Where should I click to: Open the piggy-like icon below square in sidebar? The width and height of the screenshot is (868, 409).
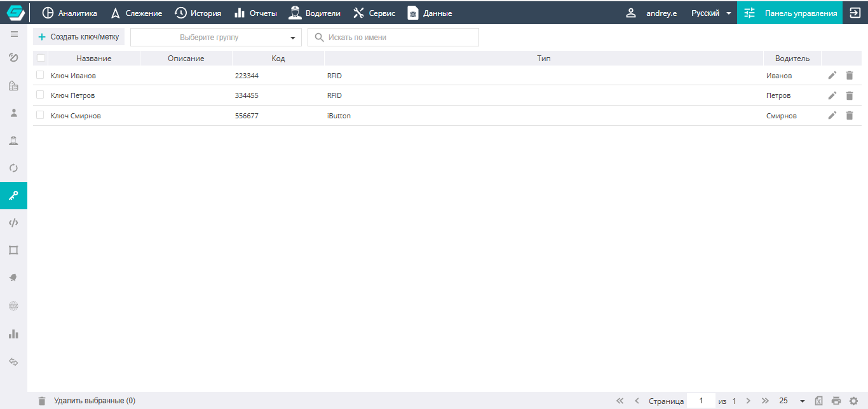pos(13,278)
